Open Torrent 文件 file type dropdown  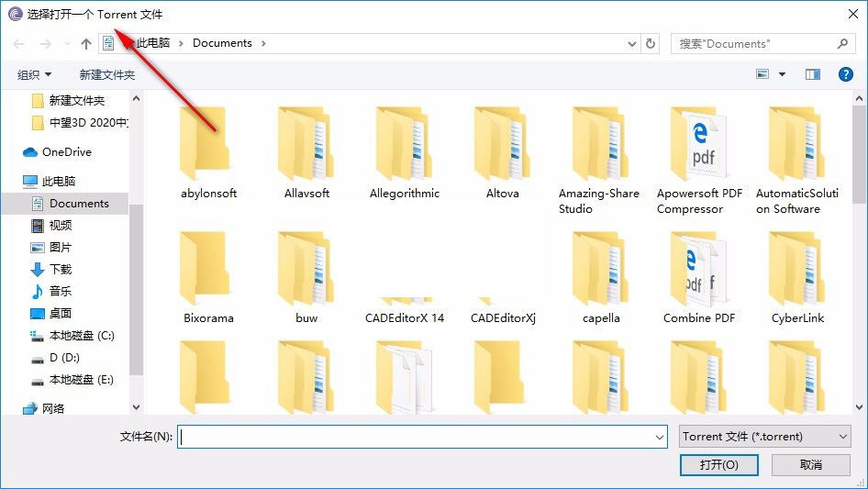coord(765,437)
